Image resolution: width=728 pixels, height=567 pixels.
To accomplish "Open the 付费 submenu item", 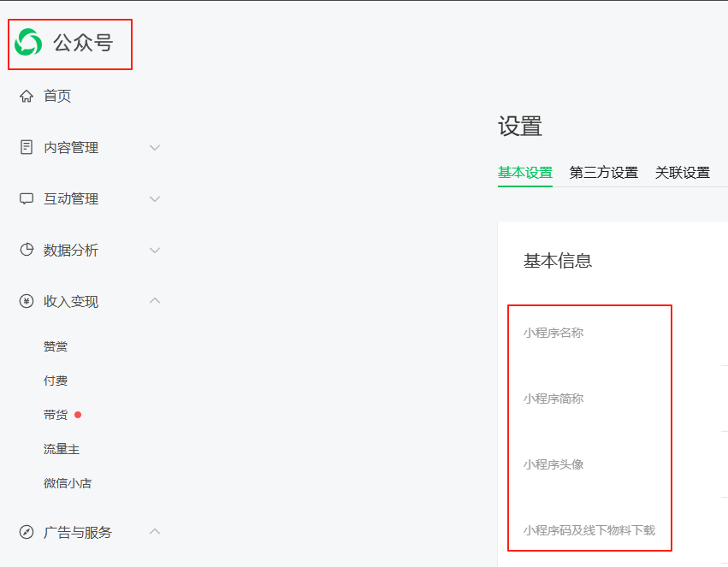I will coord(56,381).
